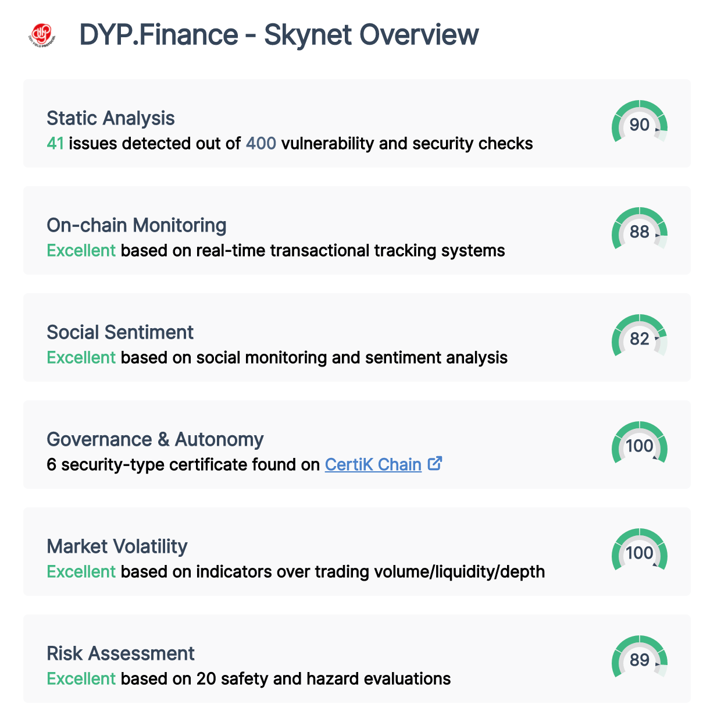Click the On-chain Monitoring gauge showing 88
728x718 pixels.
pyautogui.click(x=638, y=232)
